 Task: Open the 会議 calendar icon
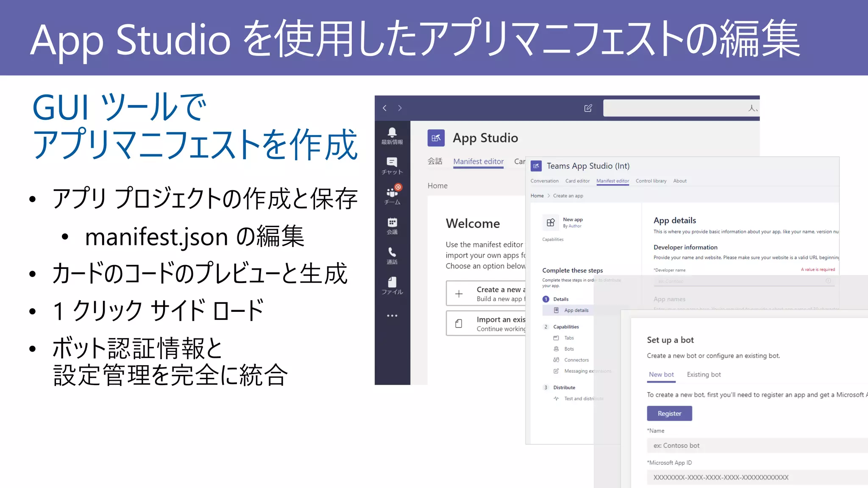click(392, 226)
